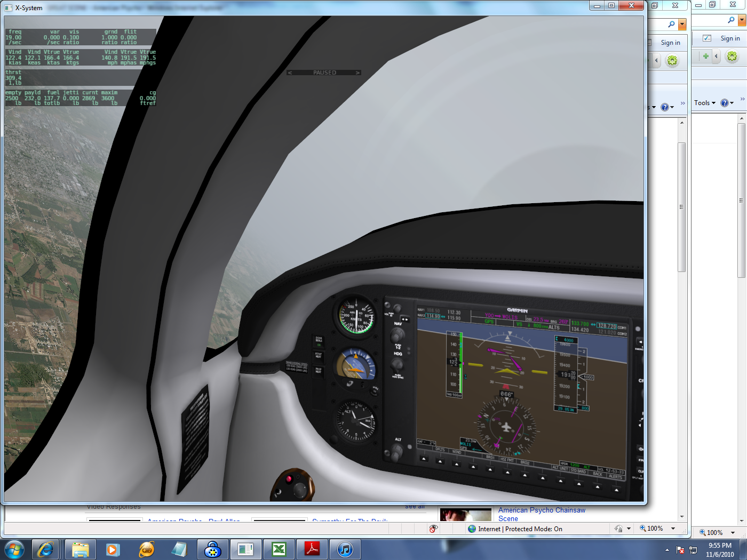Click Sign in on rightmost browser window
The width and height of the screenshot is (747, 560).
730,38
